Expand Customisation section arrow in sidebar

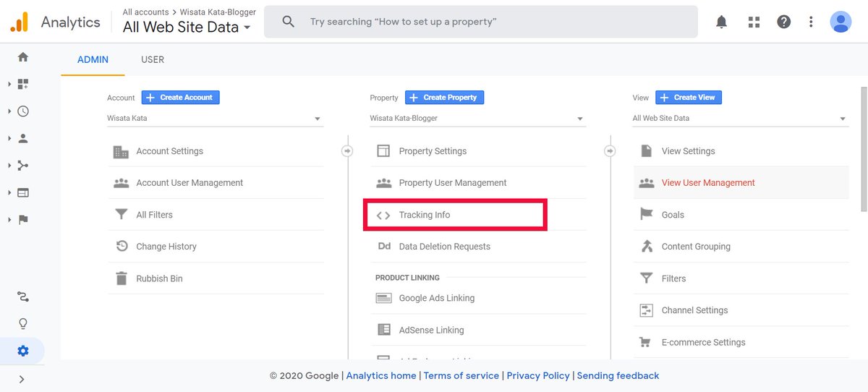(x=9, y=84)
